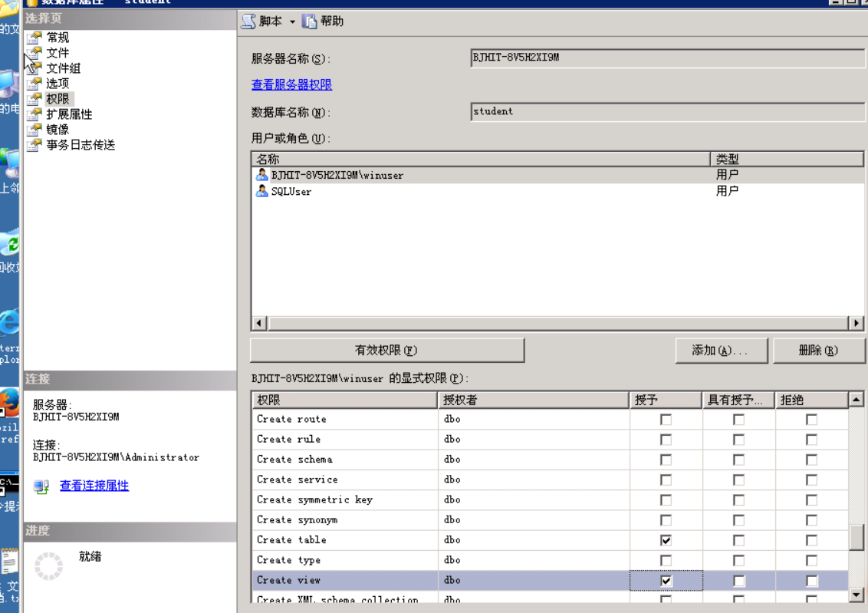Image resolution: width=868 pixels, height=613 pixels.
Task: Toggle 授予 checkbox for Create rule
Action: point(666,440)
